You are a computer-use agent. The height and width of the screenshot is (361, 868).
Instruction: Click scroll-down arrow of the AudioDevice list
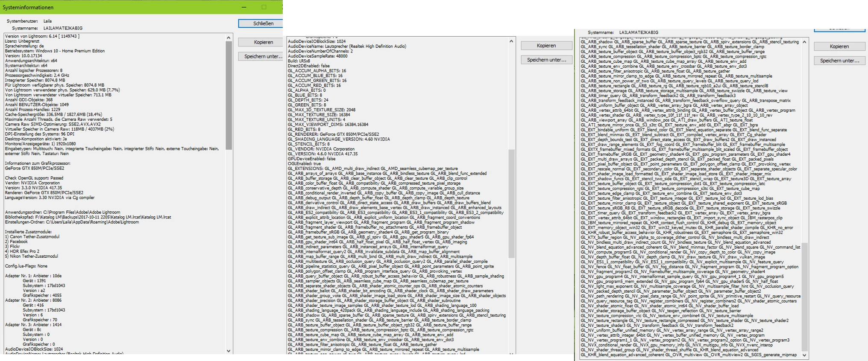pos(511,354)
